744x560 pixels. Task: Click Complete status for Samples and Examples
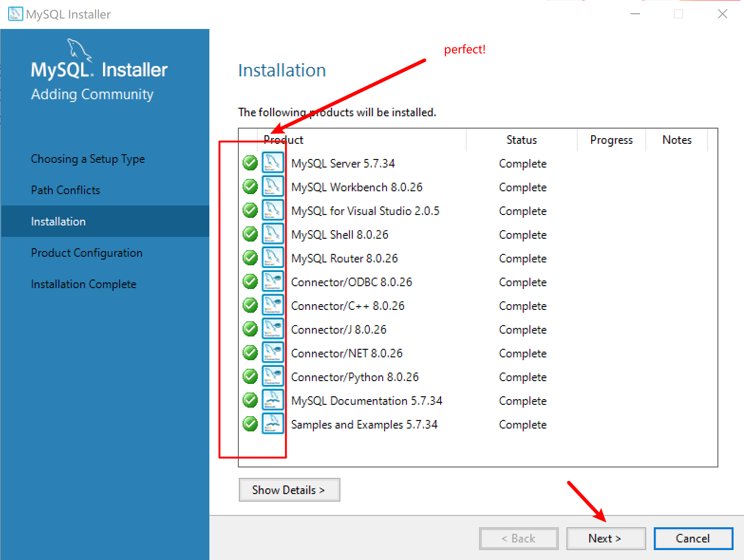523,425
